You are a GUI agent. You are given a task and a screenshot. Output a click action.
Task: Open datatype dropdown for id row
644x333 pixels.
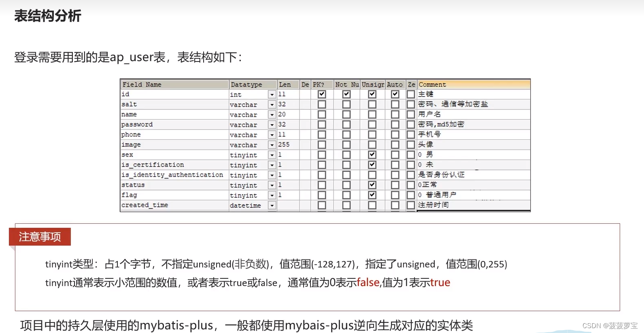272,95
